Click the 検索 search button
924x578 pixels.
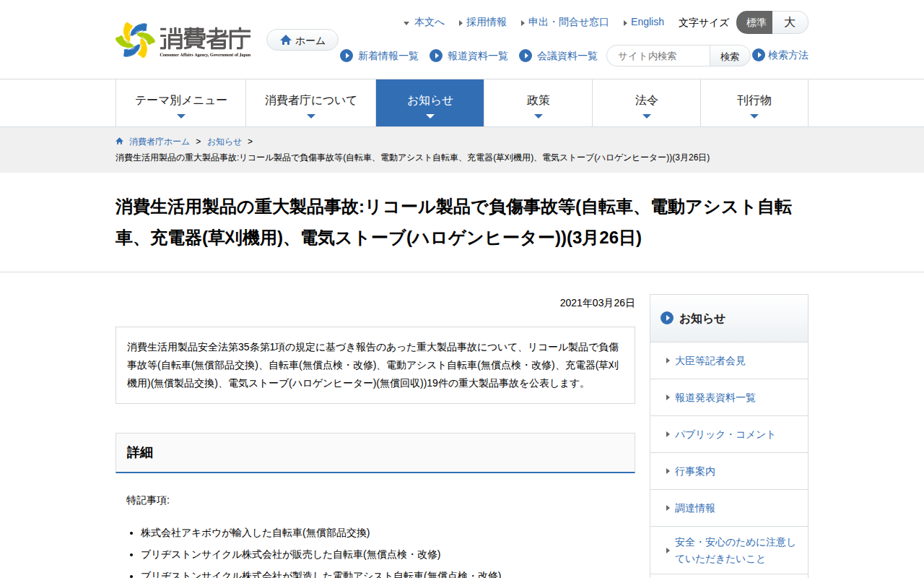tap(729, 56)
